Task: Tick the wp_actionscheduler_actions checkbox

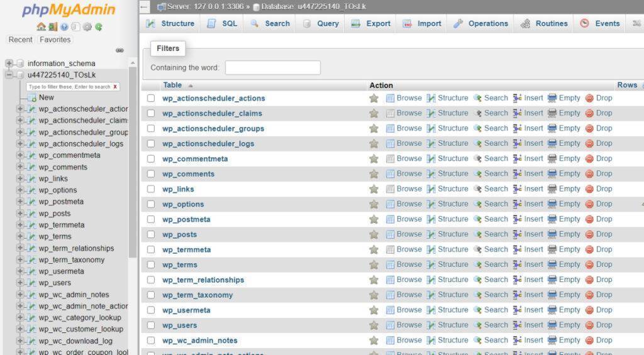Action: (151, 98)
